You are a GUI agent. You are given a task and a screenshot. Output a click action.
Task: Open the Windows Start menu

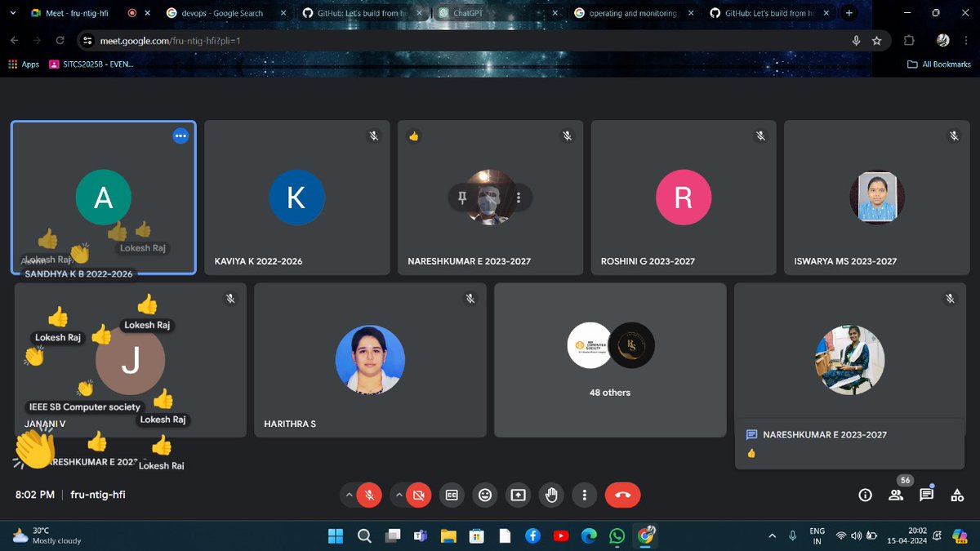[x=336, y=535]
